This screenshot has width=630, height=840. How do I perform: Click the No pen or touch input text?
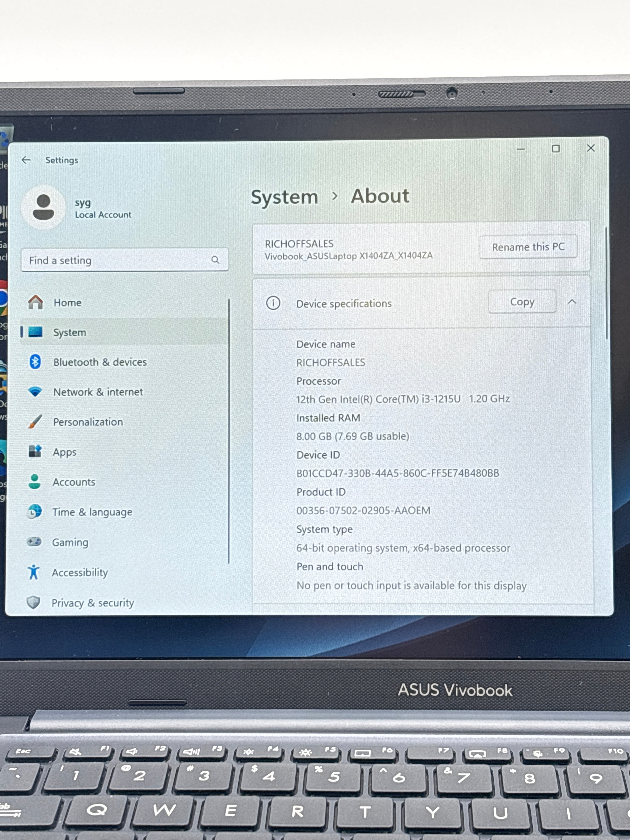coord(412,586)
